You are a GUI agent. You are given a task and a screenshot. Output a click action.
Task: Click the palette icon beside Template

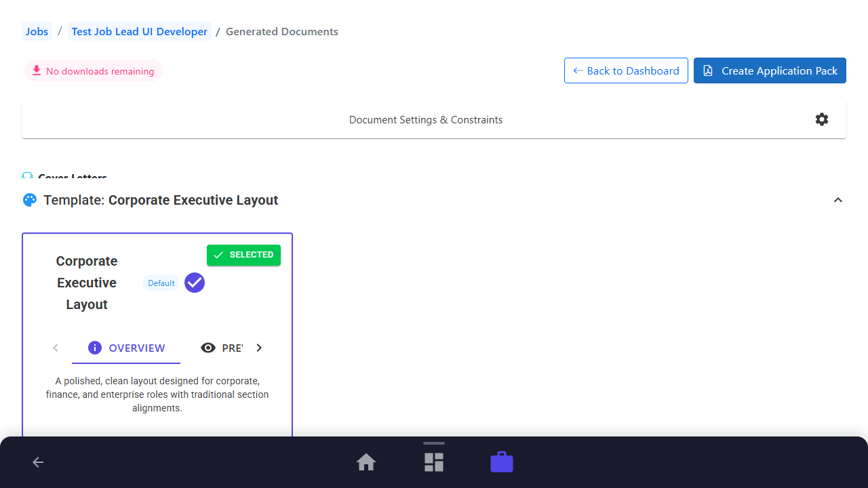coord(29,200)
